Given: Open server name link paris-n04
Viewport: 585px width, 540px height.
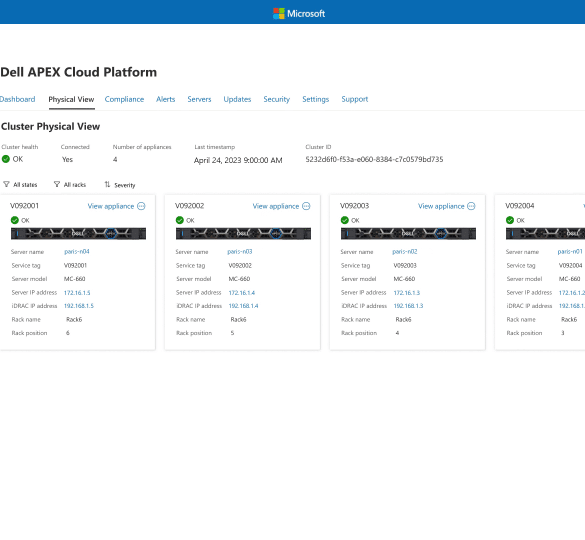Looking at the screenshot, I should click(77, 252).
